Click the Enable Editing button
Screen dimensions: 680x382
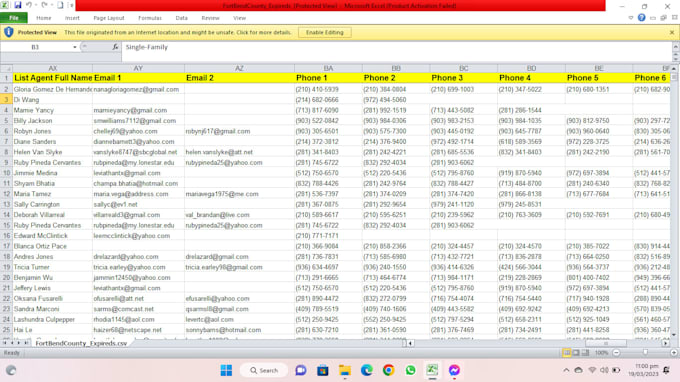pyautogui.click(x=325, y=33)
